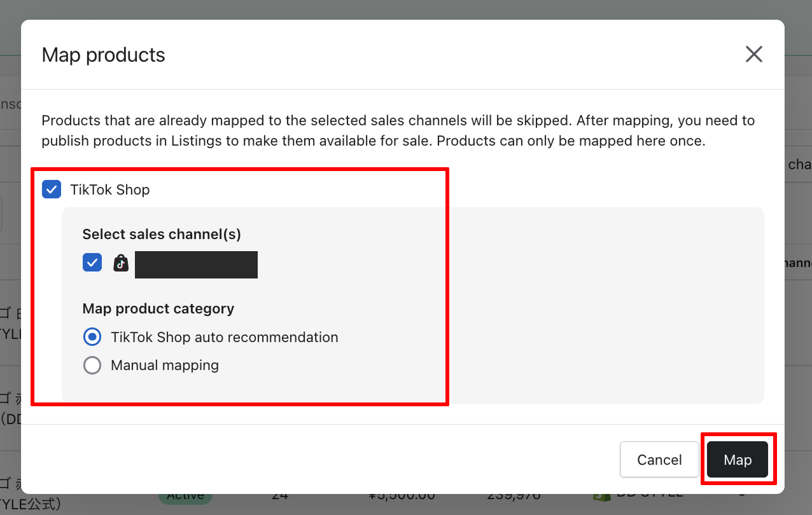The width and height of the screenshot is (812, 515).
Task: Click the Active status badge behind dialog
Action: tap(185, 496)
